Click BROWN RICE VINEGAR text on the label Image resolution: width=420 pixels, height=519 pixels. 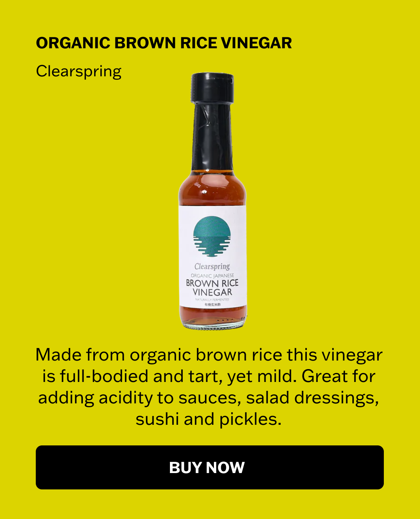tap(212, 288)
